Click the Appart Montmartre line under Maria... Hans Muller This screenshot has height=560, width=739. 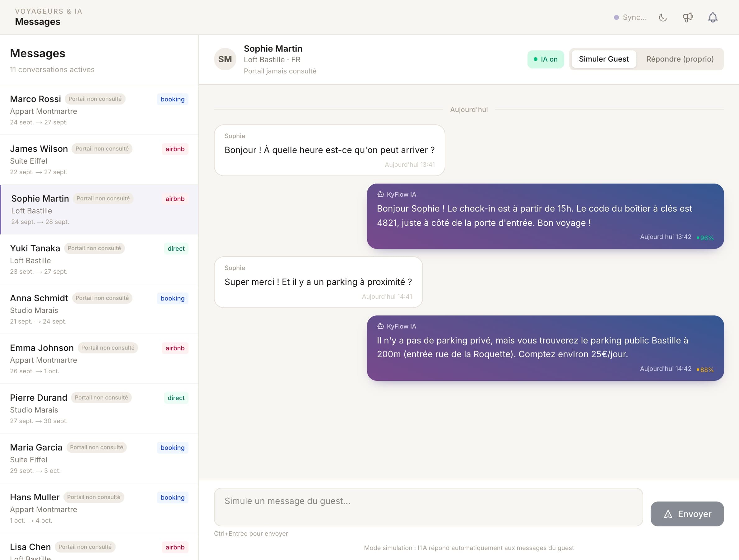44,510
